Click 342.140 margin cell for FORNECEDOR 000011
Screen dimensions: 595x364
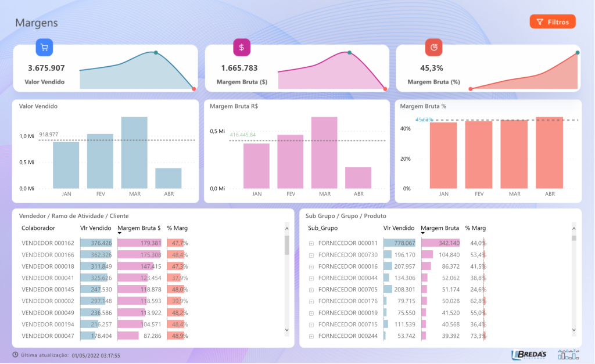coord(440,243)
